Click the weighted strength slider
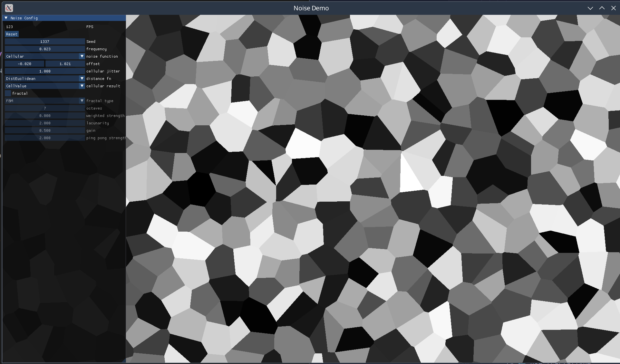 tap(45, 116)
